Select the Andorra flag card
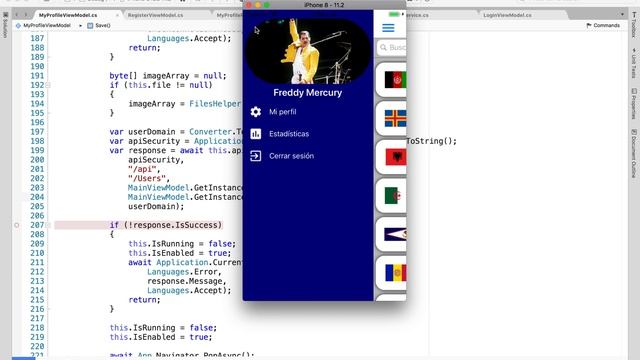The width and height of the screenshot is (640, 360). click(391, 273)
